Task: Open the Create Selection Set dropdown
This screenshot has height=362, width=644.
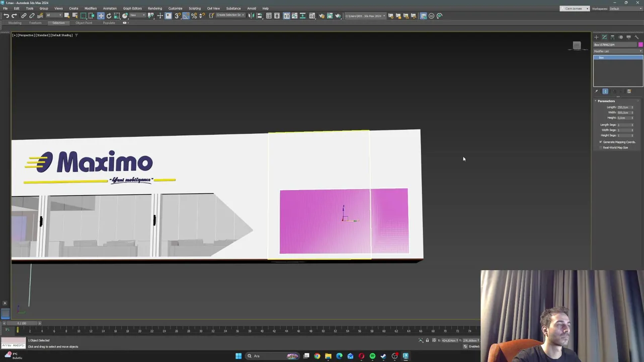Action: [x=230, y=16]
